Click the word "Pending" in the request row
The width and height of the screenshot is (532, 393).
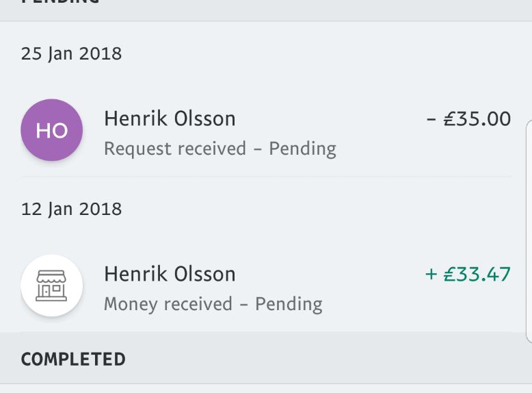[x=302, y=149]
